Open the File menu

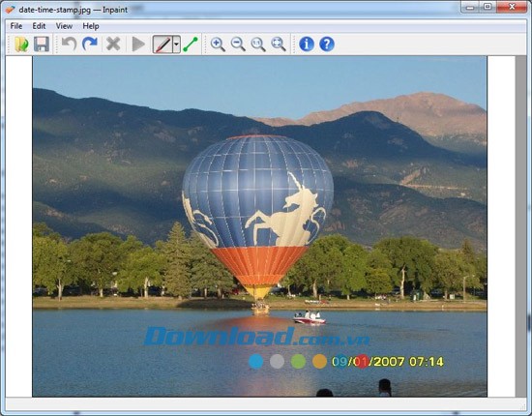(x=16, y=26)
